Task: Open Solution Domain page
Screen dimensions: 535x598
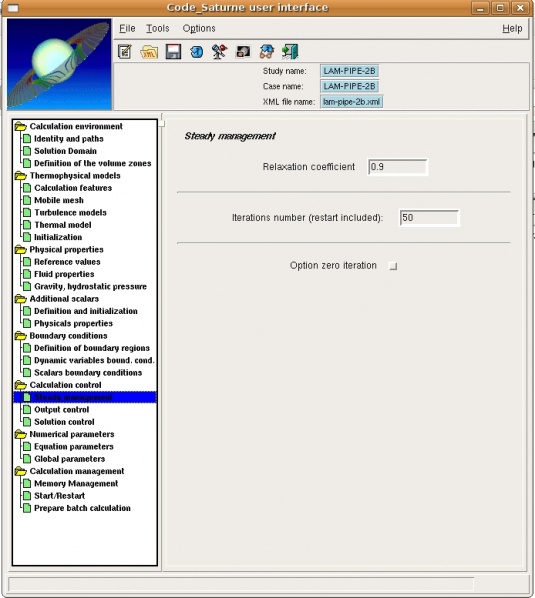Action: pos(65,151)
